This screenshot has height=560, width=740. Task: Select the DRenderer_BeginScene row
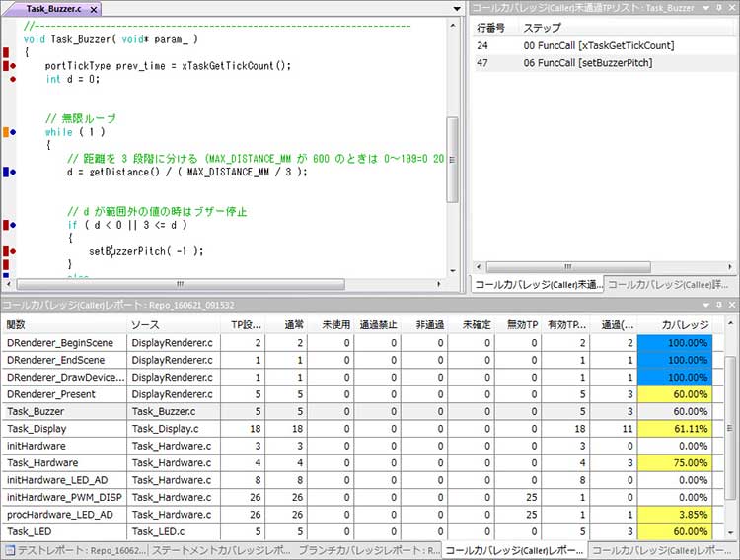tap(362, 343)
